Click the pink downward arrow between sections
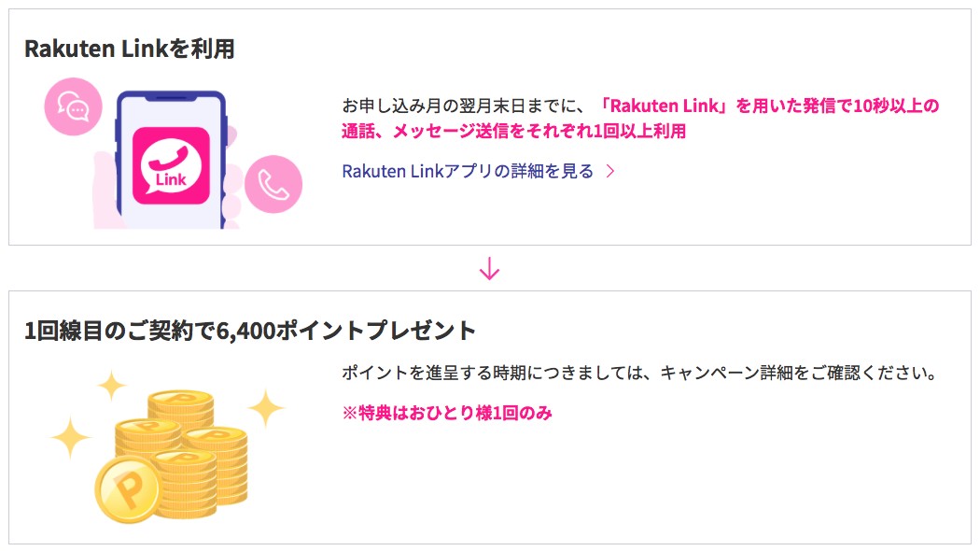 [489, 266]
